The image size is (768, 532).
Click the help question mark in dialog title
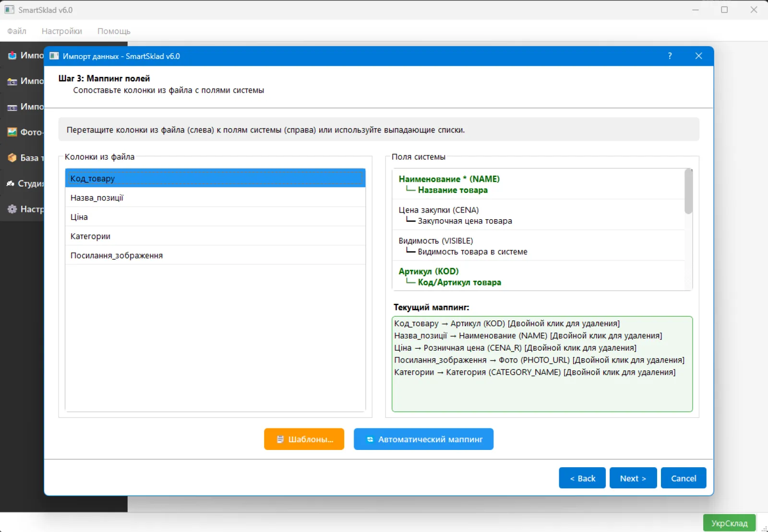670,56
